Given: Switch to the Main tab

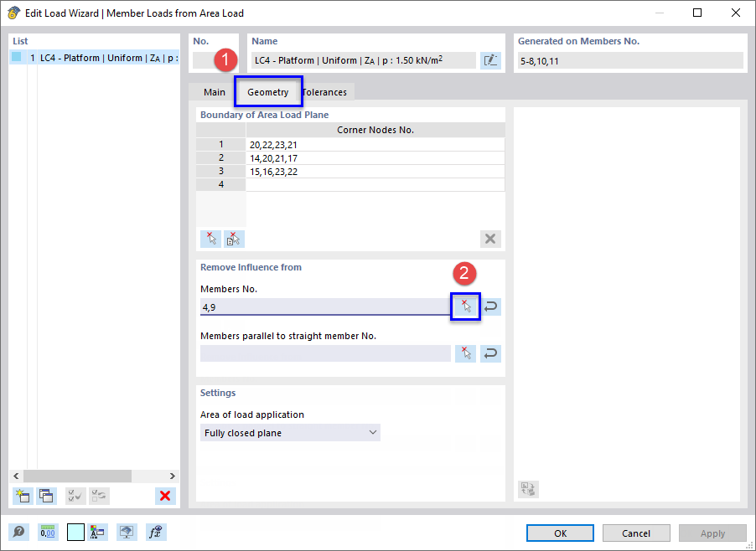Looking at the screenshot, I should pos(214,92).
